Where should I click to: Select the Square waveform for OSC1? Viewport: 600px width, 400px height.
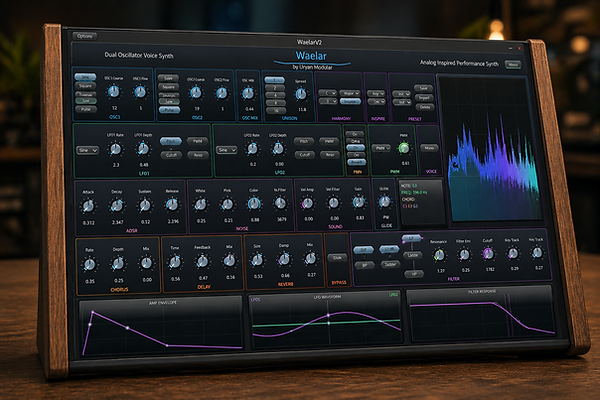tap(85, 86)
